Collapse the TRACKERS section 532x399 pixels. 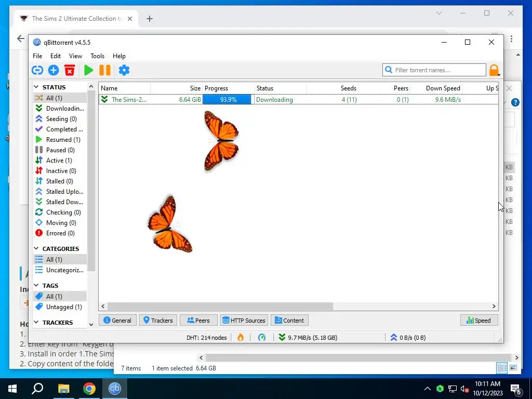tap(36, 322)
